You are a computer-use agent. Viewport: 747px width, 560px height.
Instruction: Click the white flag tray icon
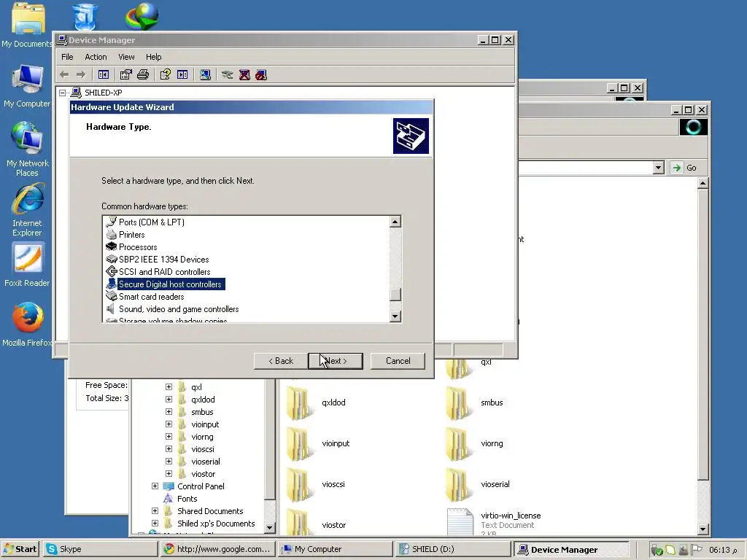696,550
